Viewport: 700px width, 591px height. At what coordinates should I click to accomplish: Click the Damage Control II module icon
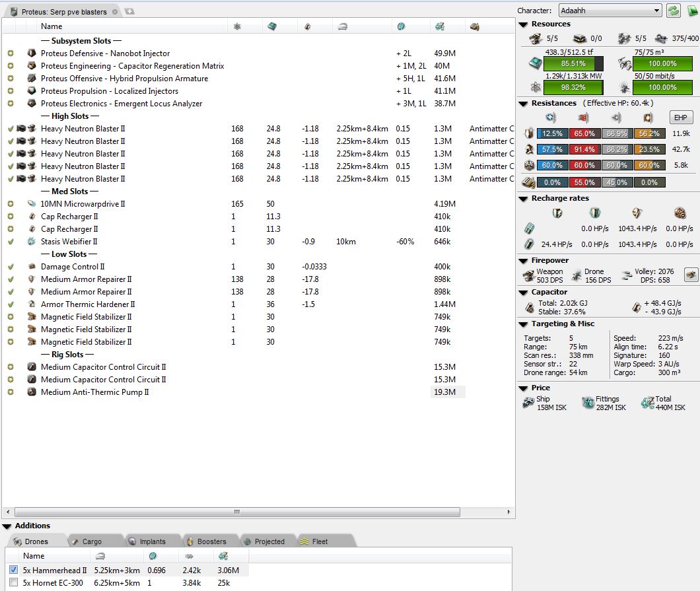(x=32, y=267)
